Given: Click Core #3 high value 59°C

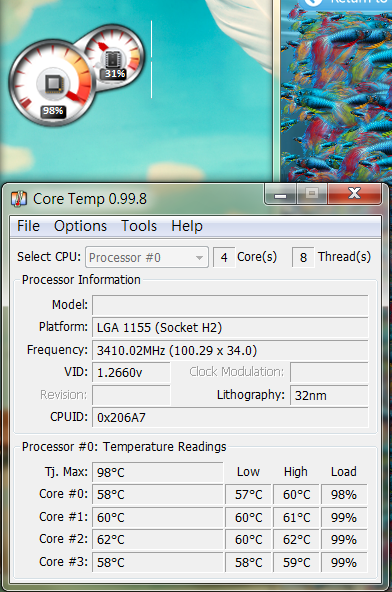Looking at the screenshot, I should point(296,562).
